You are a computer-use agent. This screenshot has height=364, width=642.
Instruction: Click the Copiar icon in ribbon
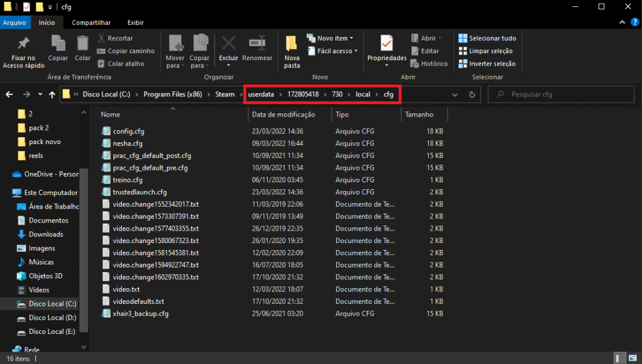point(58,44)
